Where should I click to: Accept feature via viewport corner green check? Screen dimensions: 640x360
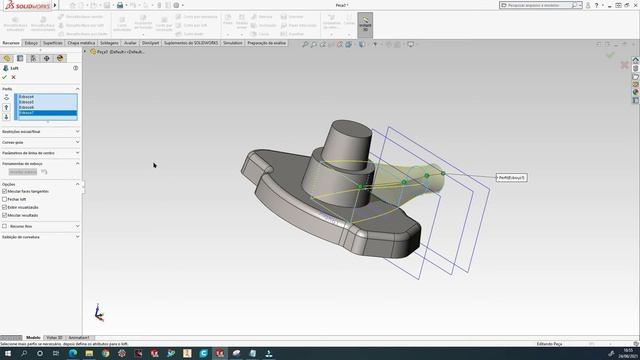pos(610,55)
